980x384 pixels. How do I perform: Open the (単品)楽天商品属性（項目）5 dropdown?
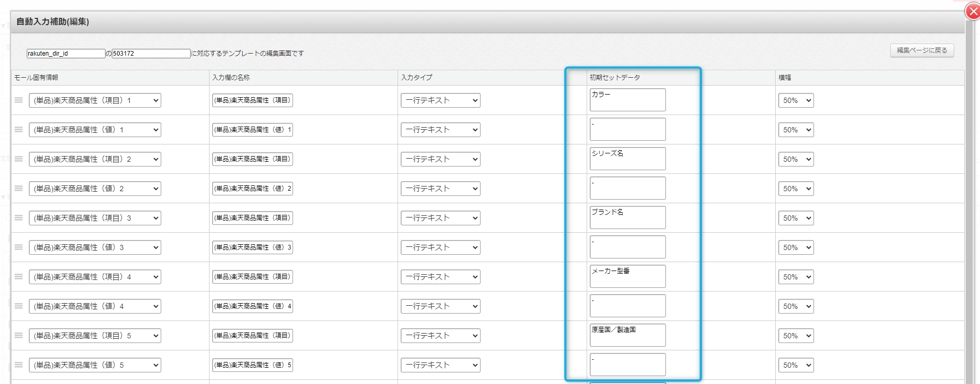pos(95,336)
